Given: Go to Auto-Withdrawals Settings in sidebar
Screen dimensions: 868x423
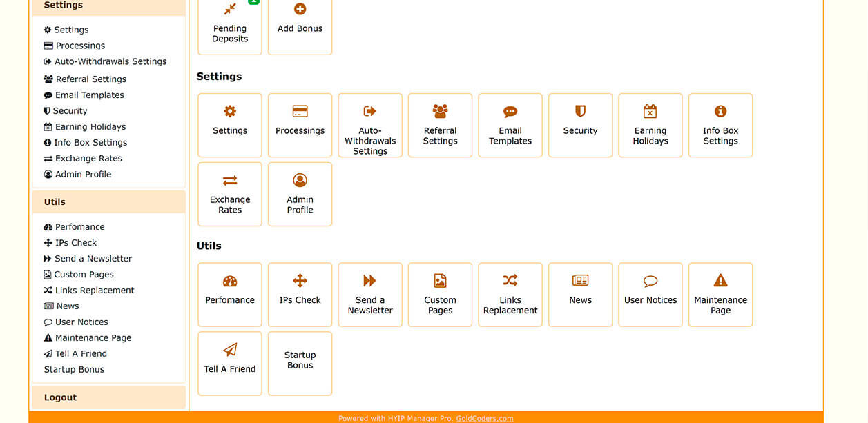Looking at the screenshot, I should coord(105,61).
